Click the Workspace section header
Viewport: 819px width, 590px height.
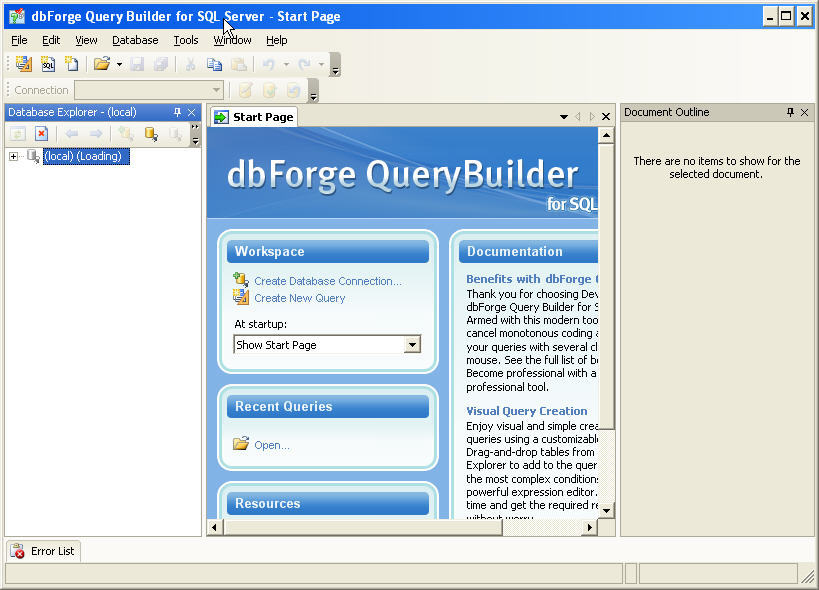pyautogui.click(x=328, y=251)
